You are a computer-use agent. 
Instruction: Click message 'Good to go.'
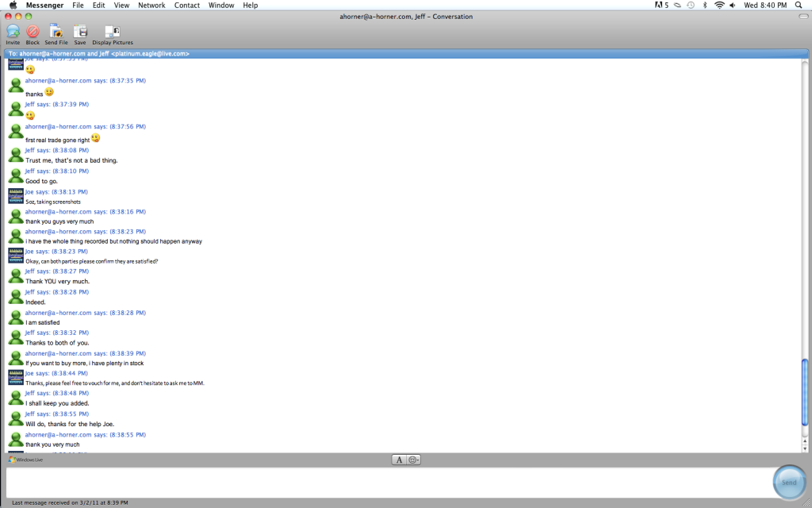point(41,182)
